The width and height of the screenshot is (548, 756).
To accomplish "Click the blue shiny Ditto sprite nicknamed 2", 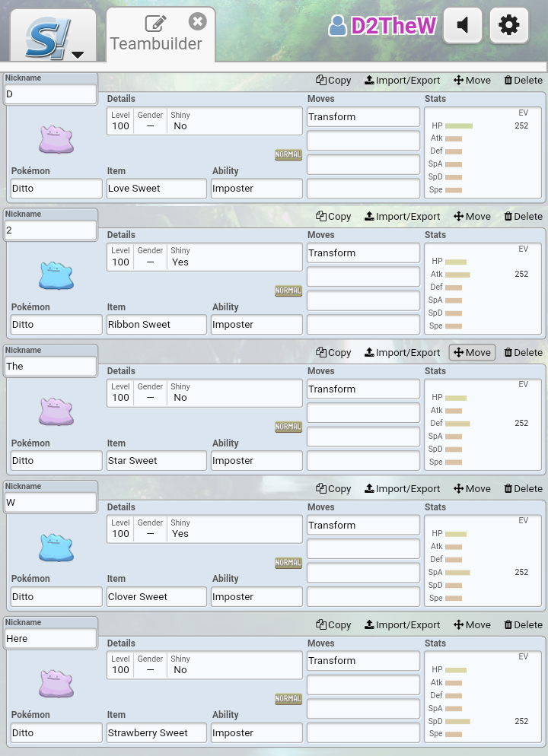I will click(x=56, y=275).
